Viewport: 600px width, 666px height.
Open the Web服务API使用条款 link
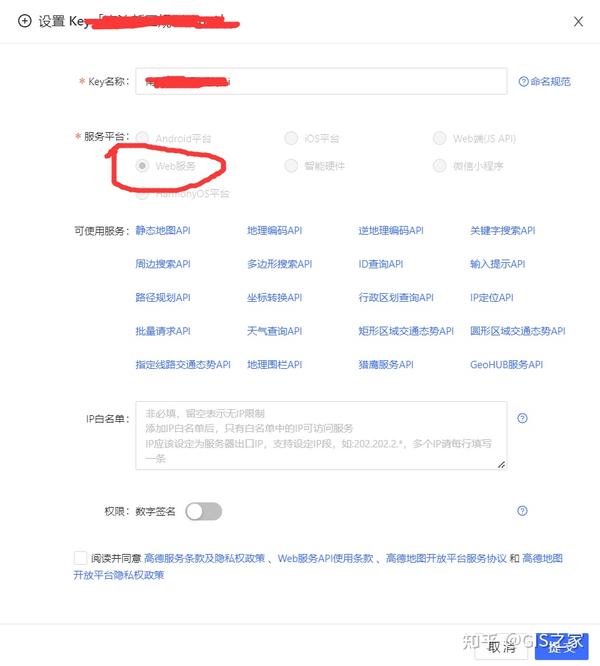click(x=325, y=558)
